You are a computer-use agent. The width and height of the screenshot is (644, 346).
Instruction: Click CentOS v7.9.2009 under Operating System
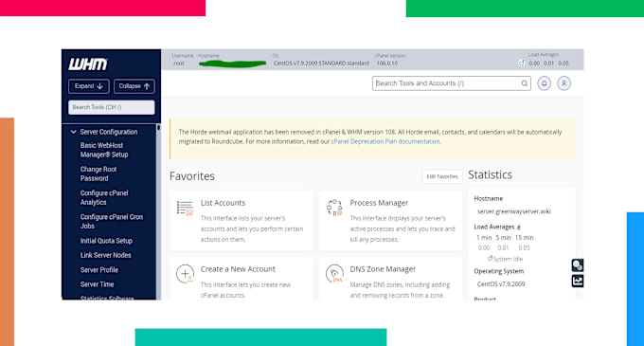click(501, 284)
